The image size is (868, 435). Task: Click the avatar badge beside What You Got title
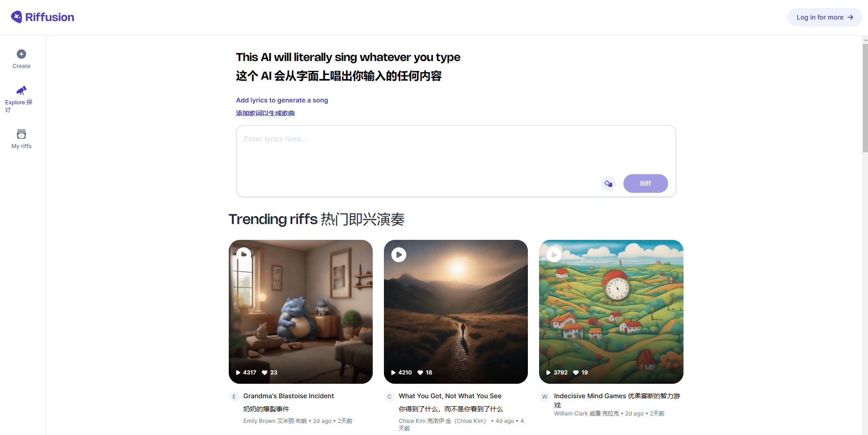click(389, 396)
